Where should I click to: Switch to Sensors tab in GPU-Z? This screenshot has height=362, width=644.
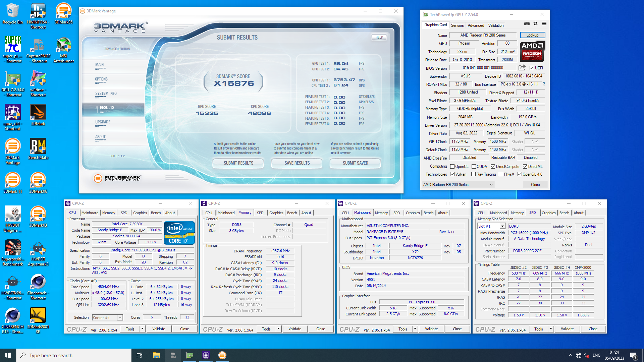[457, 25]
